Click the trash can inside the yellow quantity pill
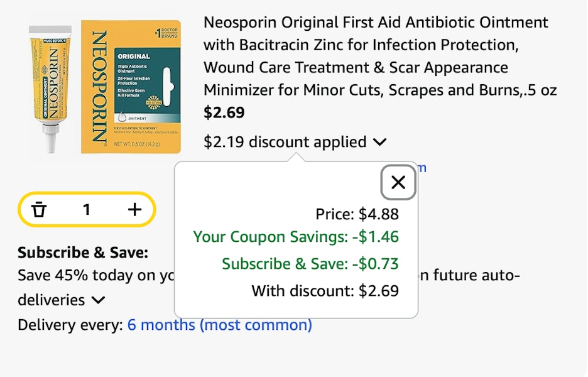This screenshot has height=377, width=588. (x=39, y=209)
